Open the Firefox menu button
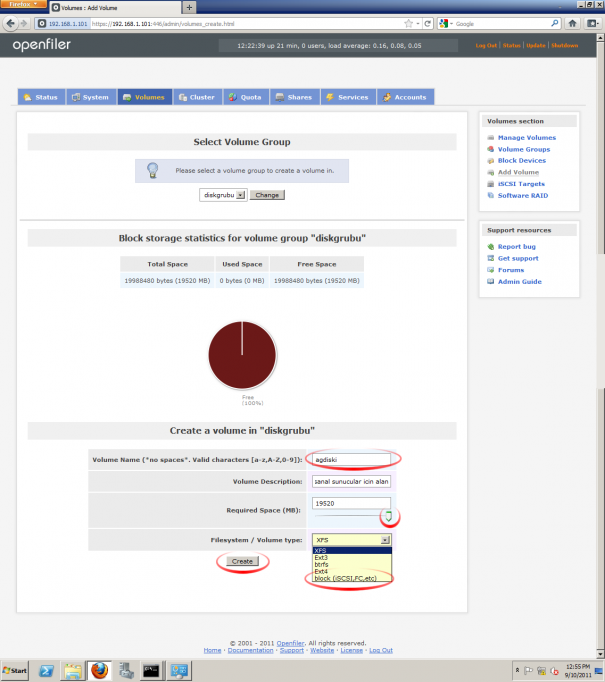 (23, 4)
